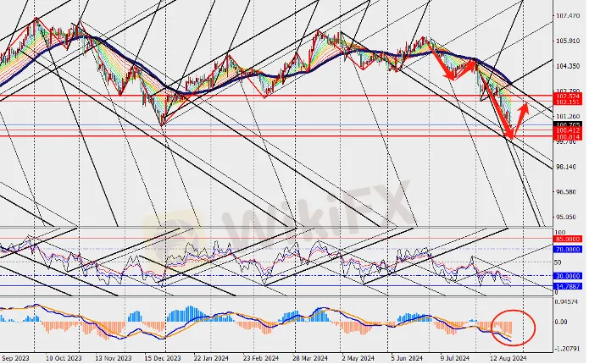Click the -1.20791 MACD scale label

[x=569, y=349]
